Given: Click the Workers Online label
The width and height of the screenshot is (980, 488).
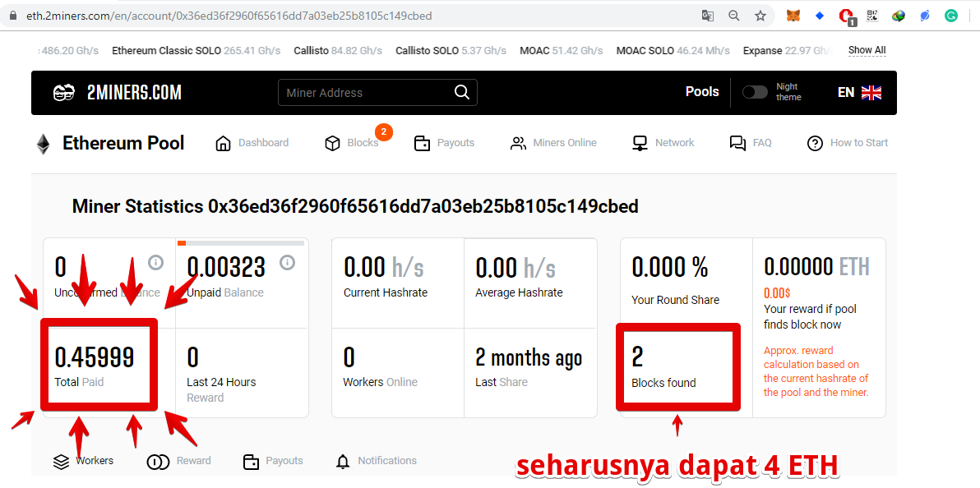Looking at the screenshot, I should coord(380,382).
